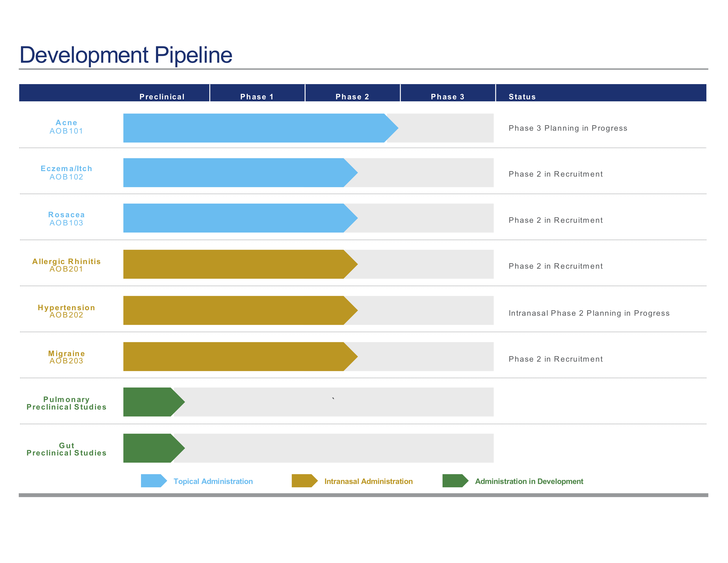The image size is (728, 563).
Task: Click the Rosacea blue progress arrow
Action: coord(240,218)
